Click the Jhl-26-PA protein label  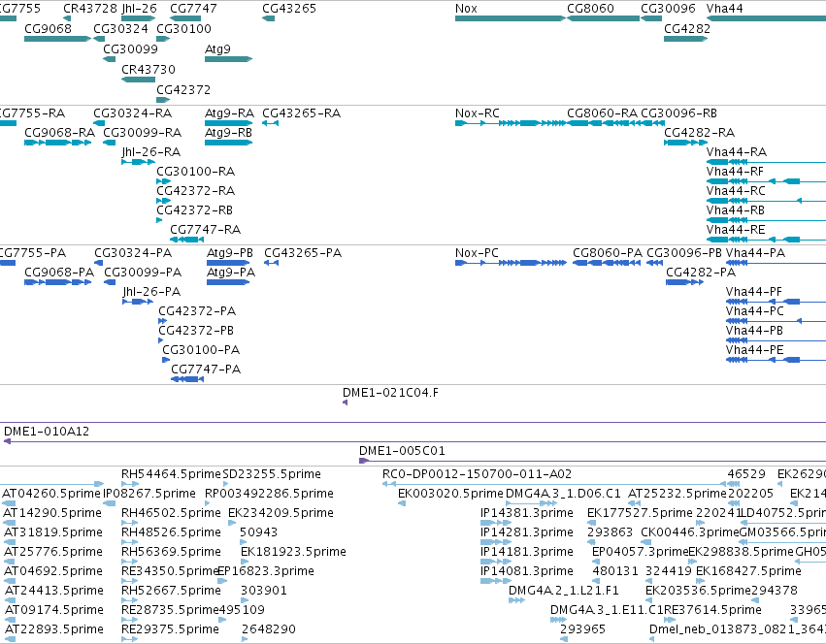click(x=151, y=292)
